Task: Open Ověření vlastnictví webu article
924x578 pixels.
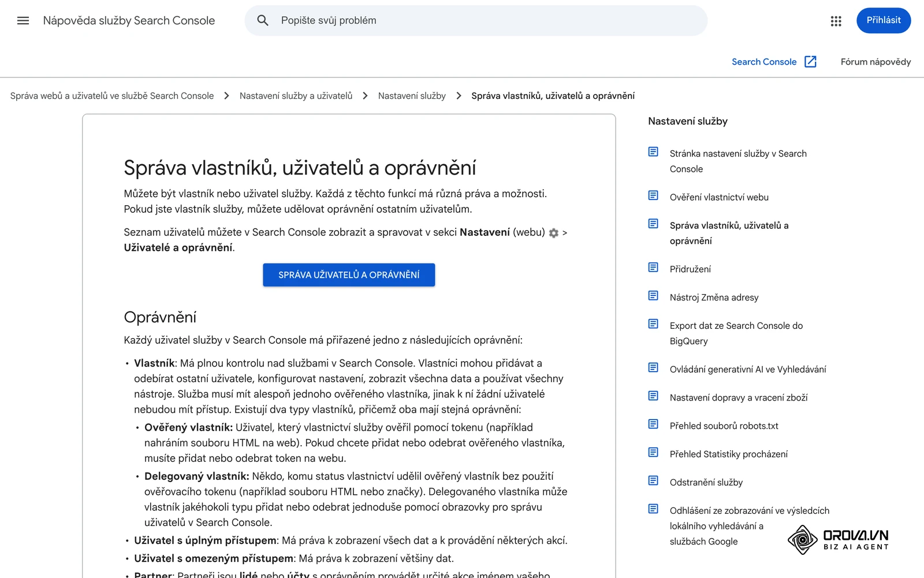Action: (x=719, y=197)
